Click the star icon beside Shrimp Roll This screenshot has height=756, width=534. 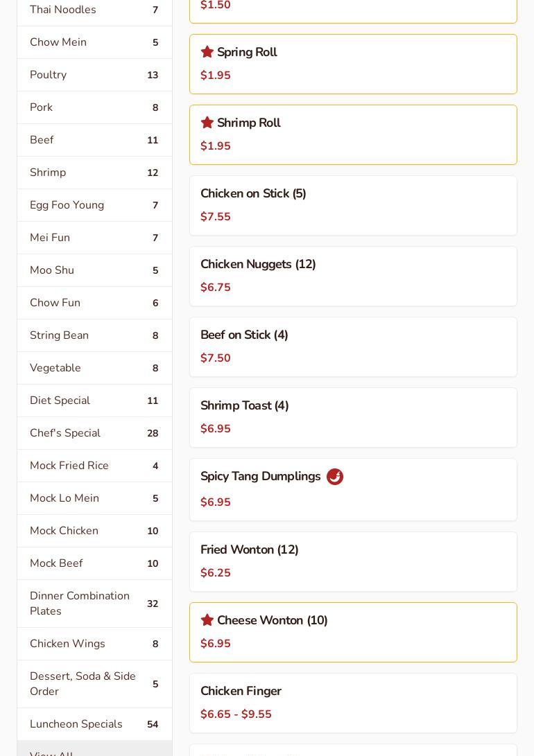[207, 123]
